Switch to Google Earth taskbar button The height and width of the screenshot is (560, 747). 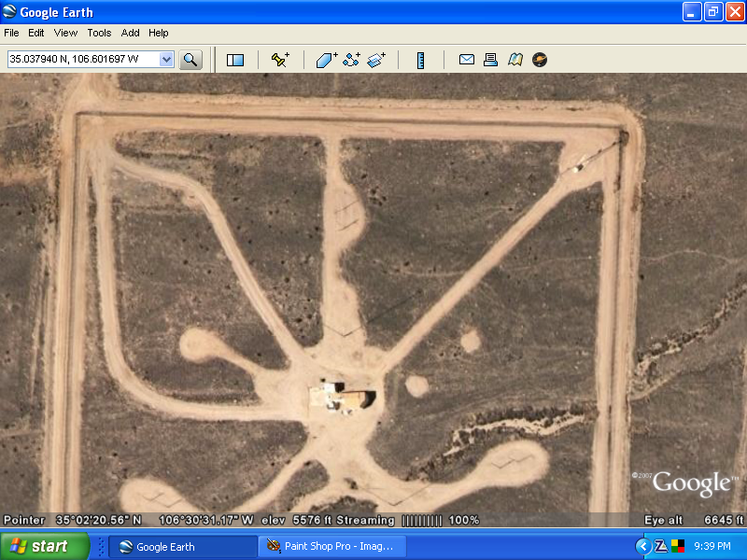pos(183,547)
